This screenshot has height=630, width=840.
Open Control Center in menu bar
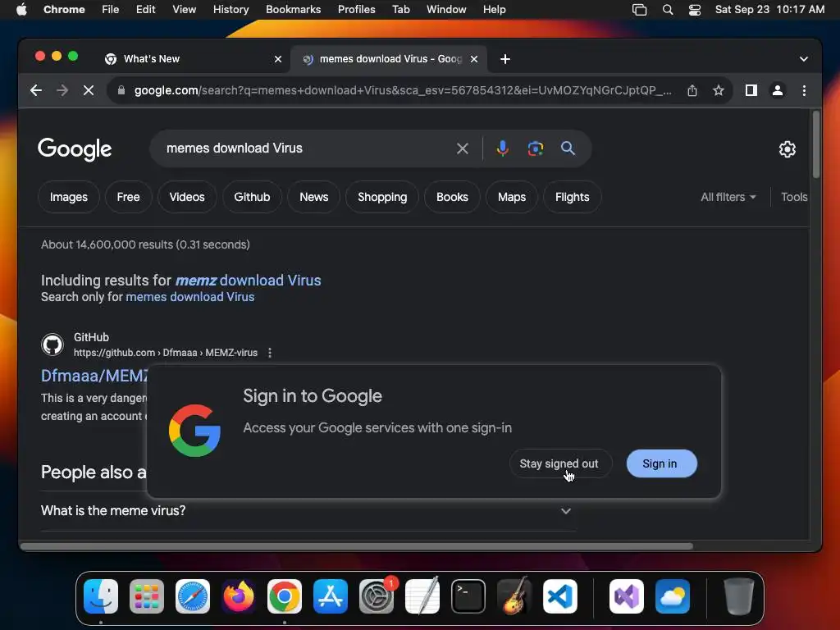coord(695,10)
